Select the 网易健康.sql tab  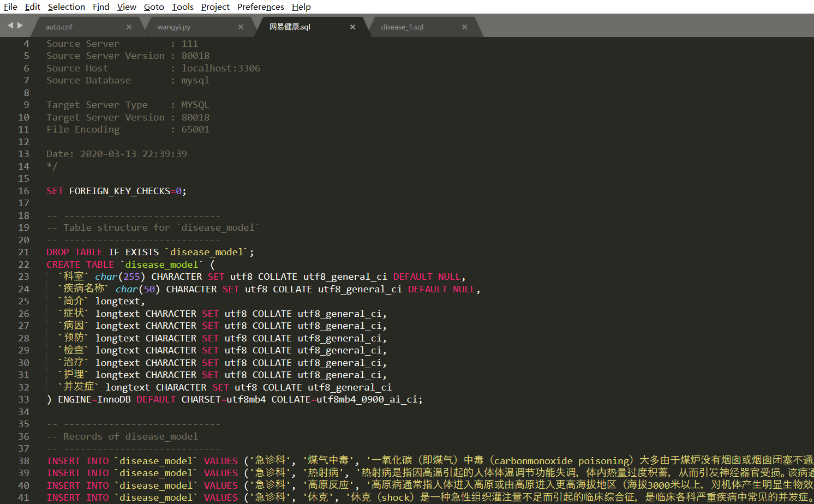point(290,27)
